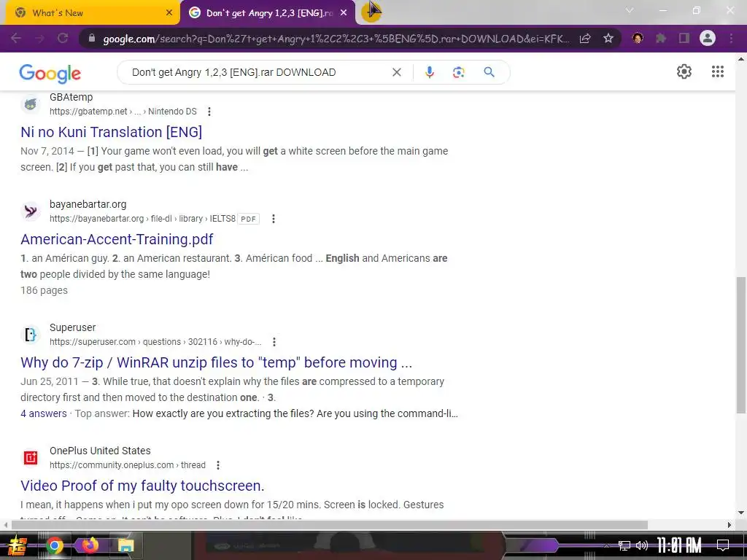Open more options for bayanebartar.org result
The image size is (747, 560).
tap(274, 219)
